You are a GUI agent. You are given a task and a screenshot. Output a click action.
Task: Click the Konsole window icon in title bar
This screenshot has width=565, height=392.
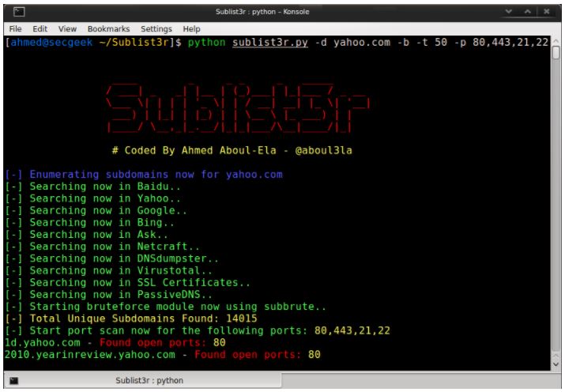click(x=19, y=12)
